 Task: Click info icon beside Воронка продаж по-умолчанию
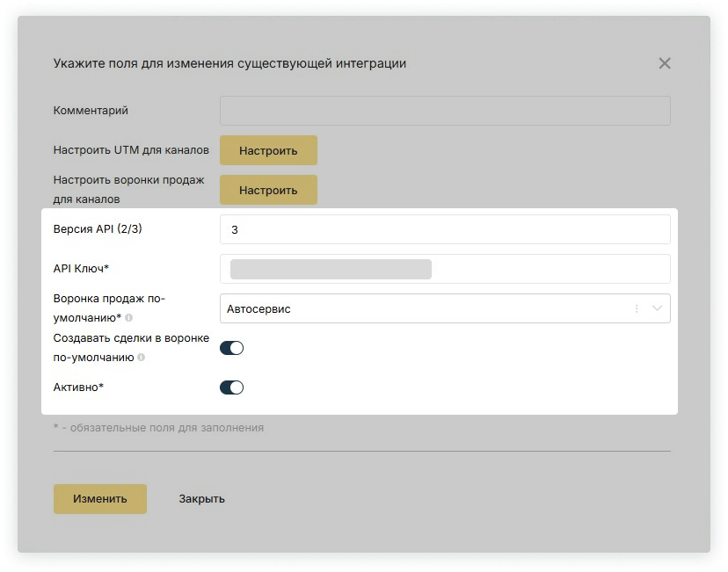128,317
